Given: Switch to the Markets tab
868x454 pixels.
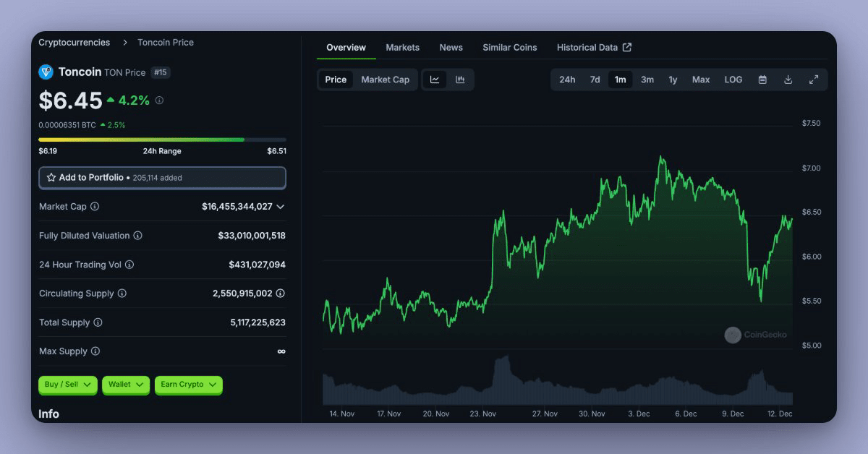Looking at the screenshot, I should (403, 47).
